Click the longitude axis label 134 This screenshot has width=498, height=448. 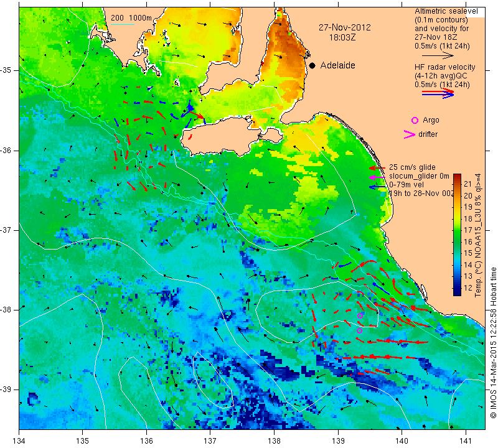pyautogui.click(x=19, y=441)
